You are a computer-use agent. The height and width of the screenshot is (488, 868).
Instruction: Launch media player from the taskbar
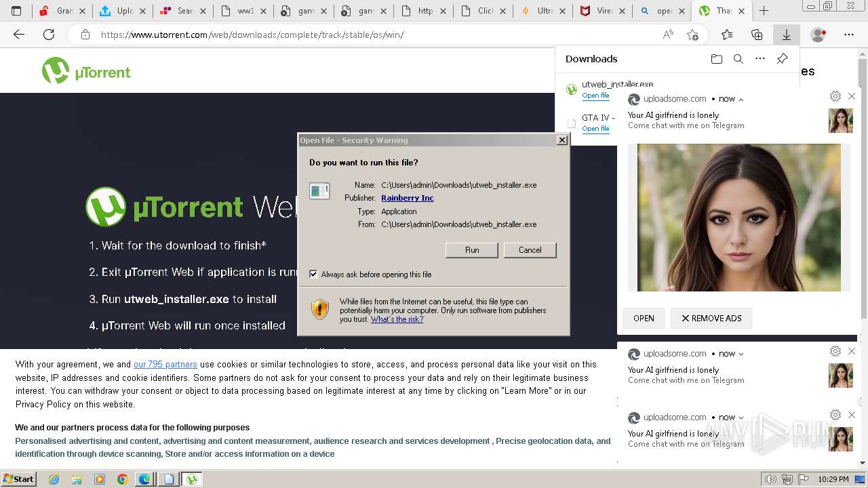pos(100,479)
